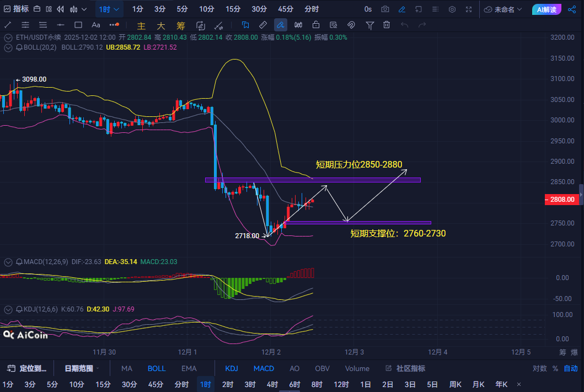Screen dimensions: 584x392
Task: Click the screenshot camera icon
Action: [x=385, y=9]
